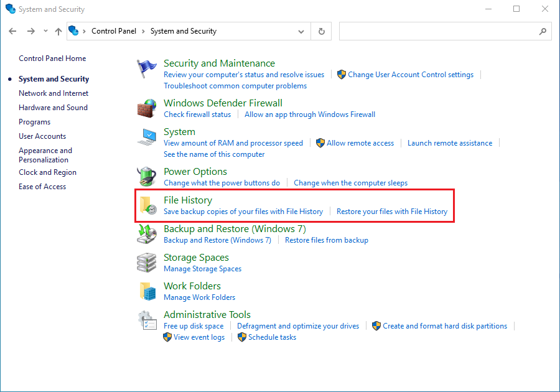Open Network and Internet from the sidebar
Viewport: 560px width, 392px height.
pyautogui.click(x=54, y=93)
